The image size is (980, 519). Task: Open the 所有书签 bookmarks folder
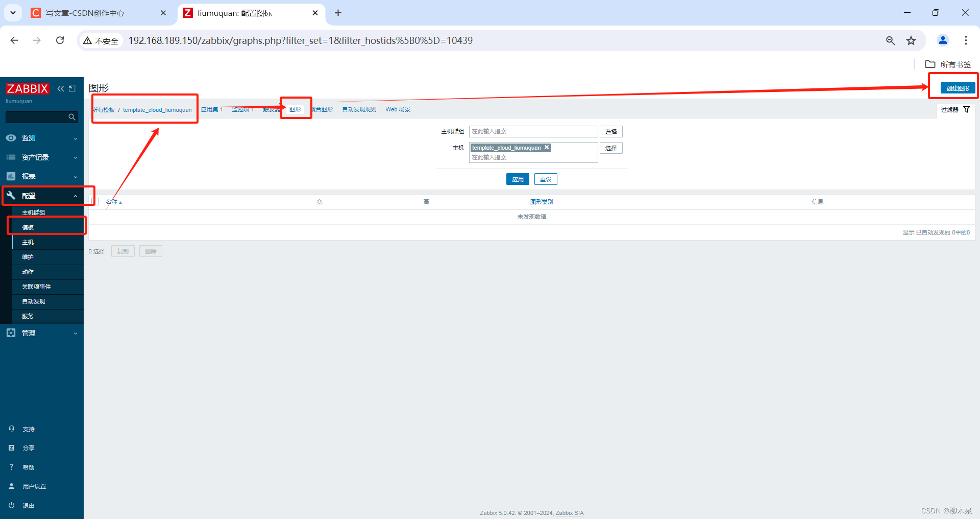[948, 64]
